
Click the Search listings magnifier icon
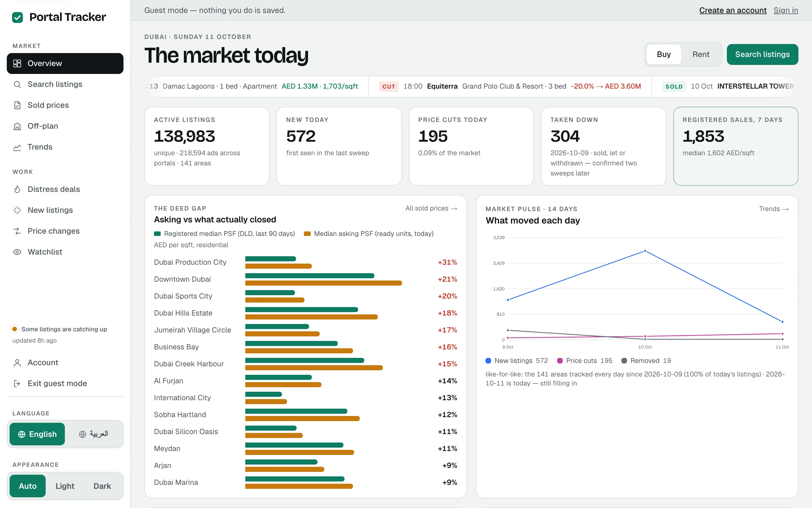tap(17, 84)
